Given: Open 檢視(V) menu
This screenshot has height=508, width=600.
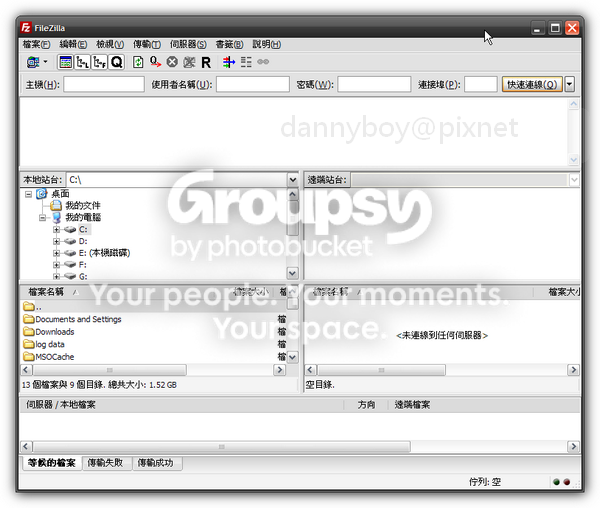Looking at the screenshot, I should 110,44.
